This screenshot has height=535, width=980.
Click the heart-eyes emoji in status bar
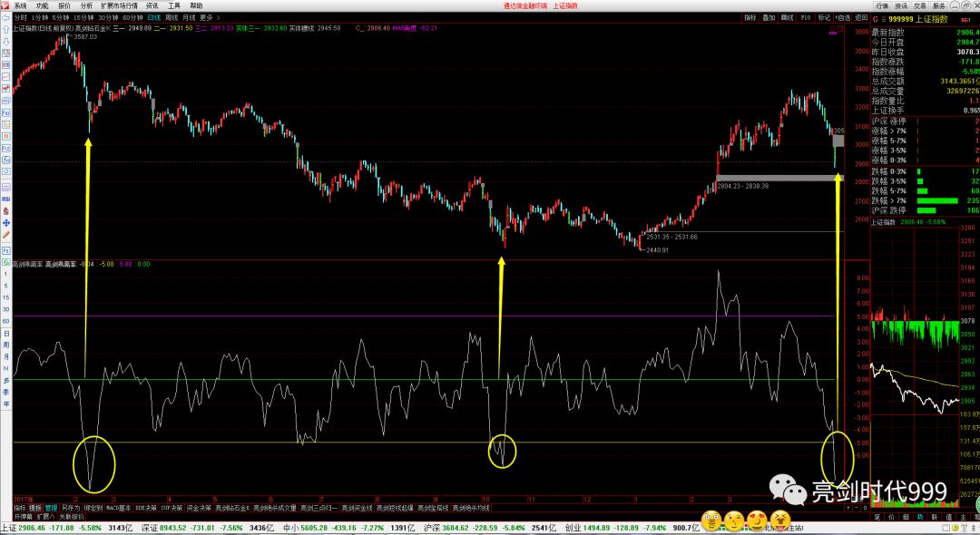(x=757, y=520)
